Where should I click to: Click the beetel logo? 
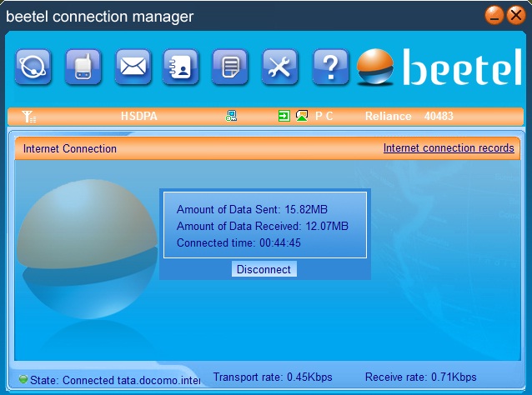[439, 67]
